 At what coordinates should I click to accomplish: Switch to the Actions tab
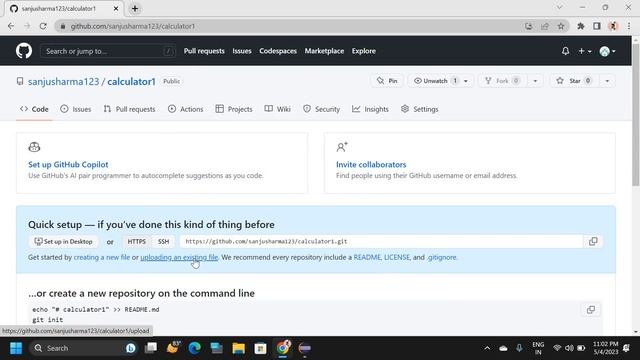click(x=186, y=109)
